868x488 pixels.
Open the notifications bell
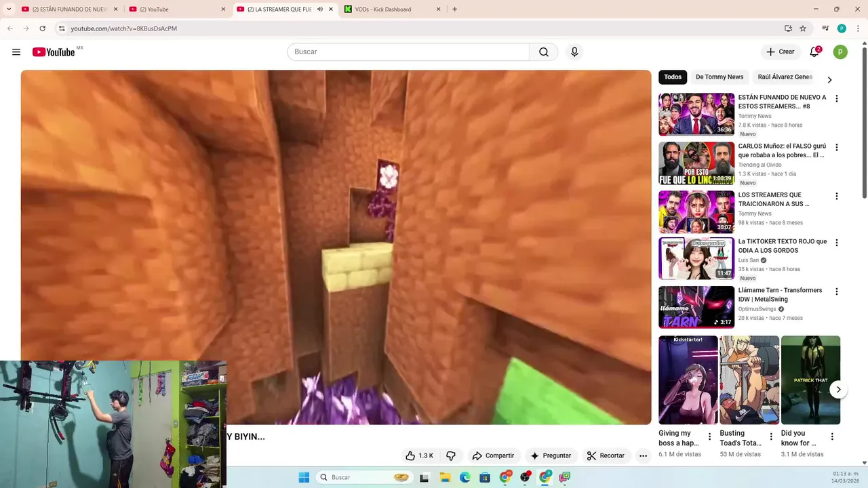[x=815, y=52]
